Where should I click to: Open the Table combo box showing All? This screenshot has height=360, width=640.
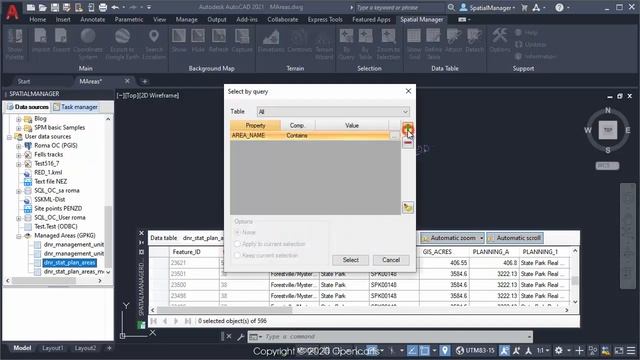(333, 111)
